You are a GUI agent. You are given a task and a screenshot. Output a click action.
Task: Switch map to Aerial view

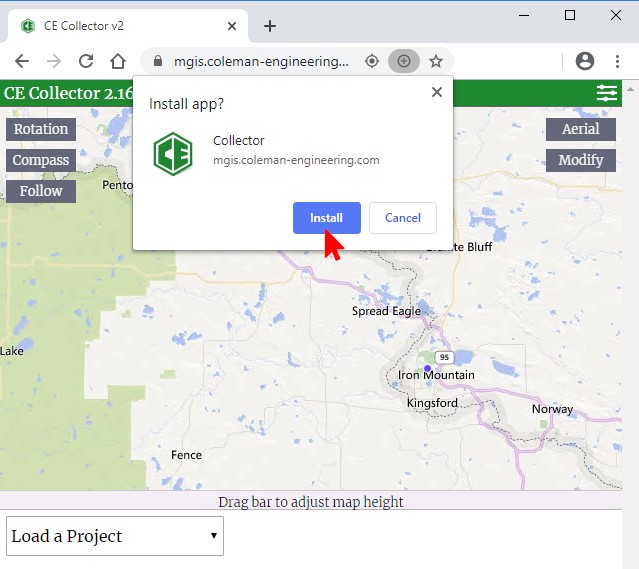580,129
